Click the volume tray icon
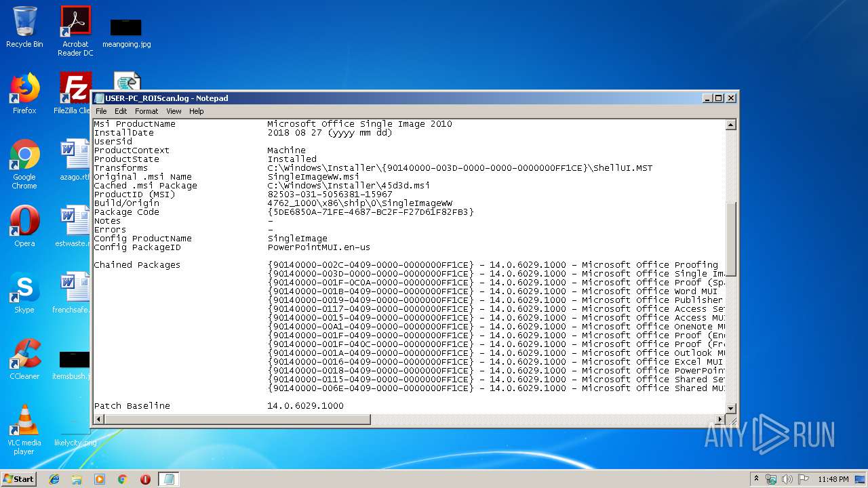Viewport: 868px width, 488px height. pos(787,479)
